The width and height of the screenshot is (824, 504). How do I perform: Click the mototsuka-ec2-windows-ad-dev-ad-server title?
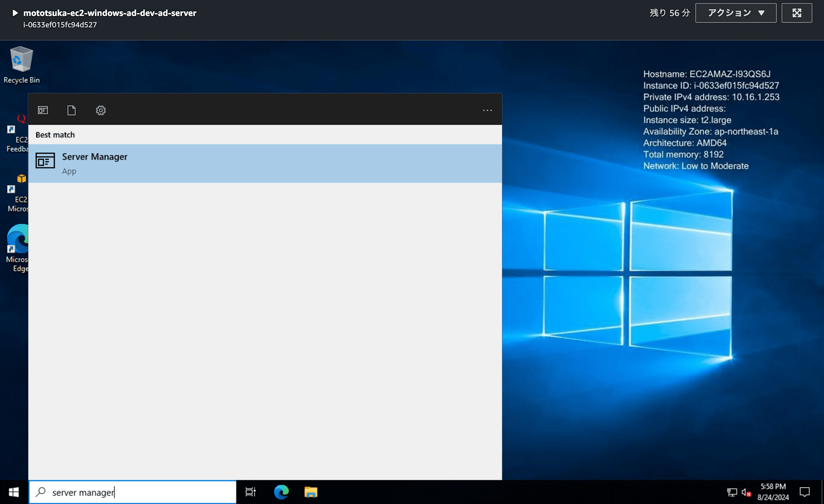(110, 13)
